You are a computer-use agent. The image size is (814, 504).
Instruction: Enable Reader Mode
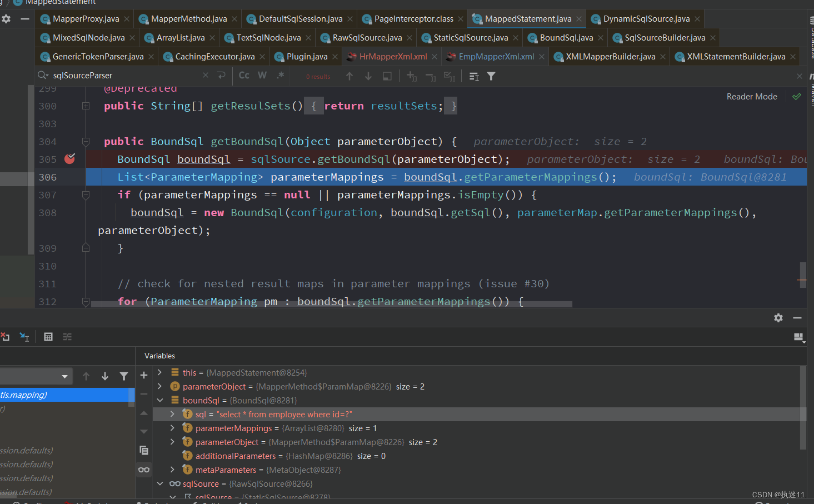tap(752, 97)
